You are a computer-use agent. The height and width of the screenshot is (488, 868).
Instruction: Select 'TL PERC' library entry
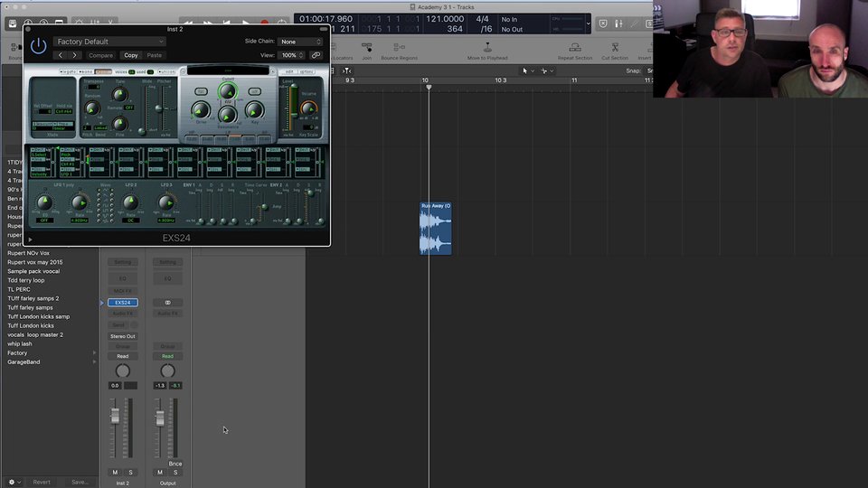point(19,289)
